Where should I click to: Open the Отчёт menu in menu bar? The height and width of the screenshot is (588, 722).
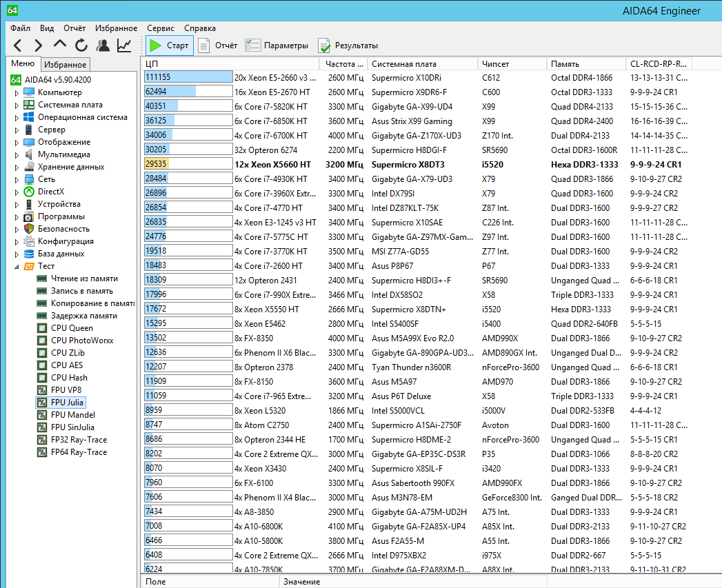tap(74, 28)
